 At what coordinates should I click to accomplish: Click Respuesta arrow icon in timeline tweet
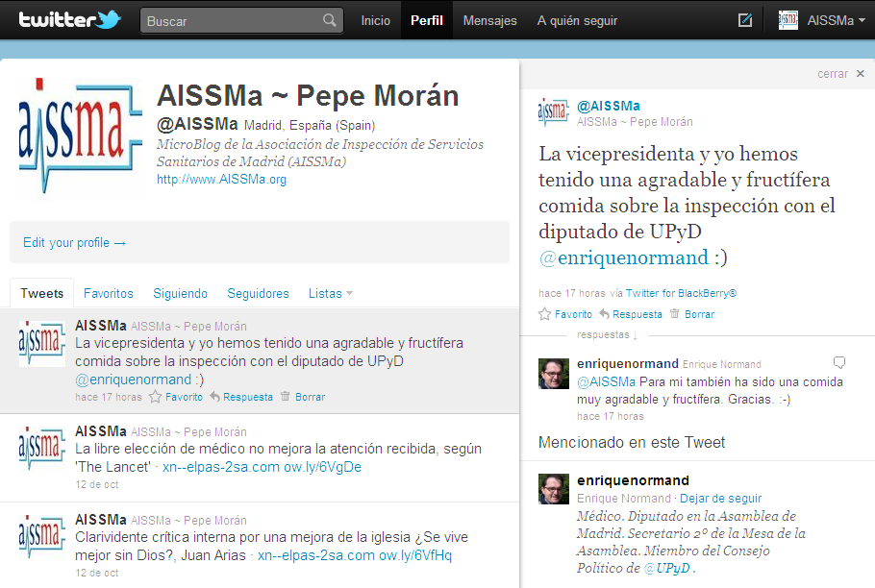click(214, 397)
